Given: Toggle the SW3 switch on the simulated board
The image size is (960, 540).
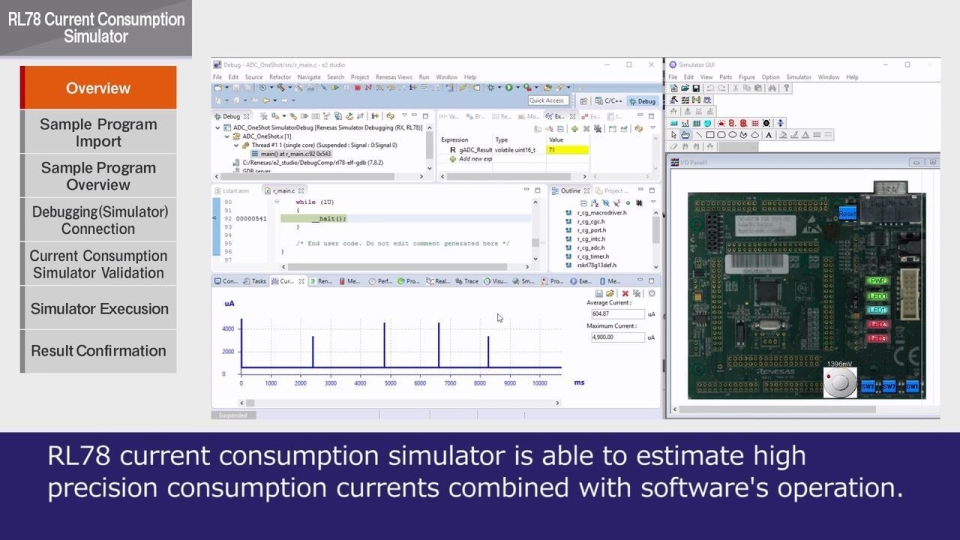Looking at the screenshot, I should [x=868, y=387].
